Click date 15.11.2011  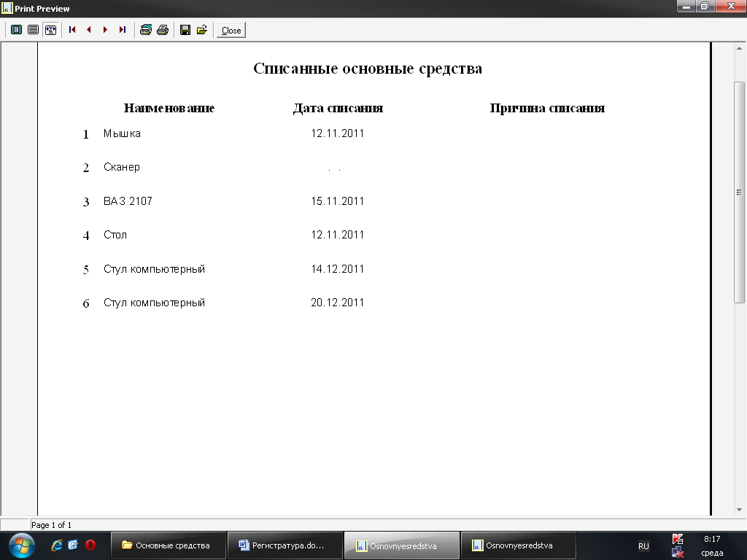337,201
